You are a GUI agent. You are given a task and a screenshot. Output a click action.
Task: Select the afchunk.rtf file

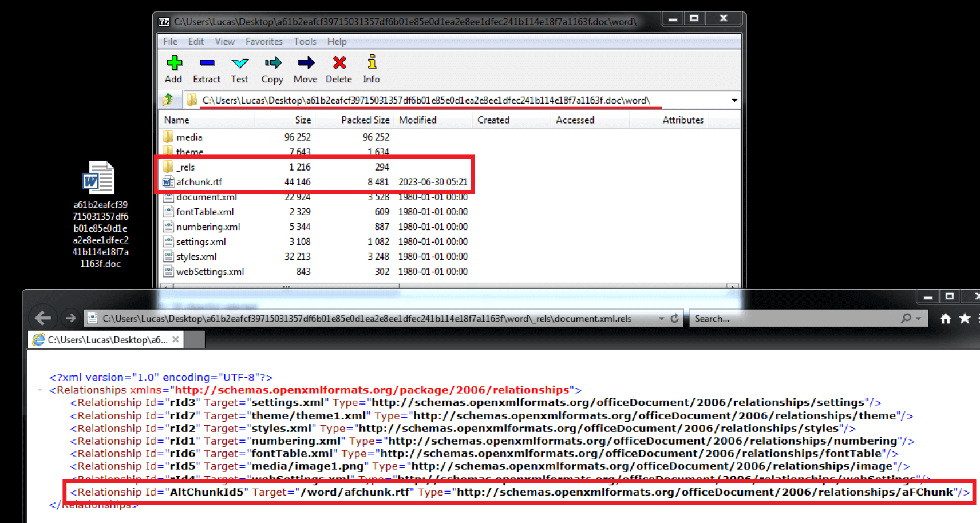click(x=199, y=182)
